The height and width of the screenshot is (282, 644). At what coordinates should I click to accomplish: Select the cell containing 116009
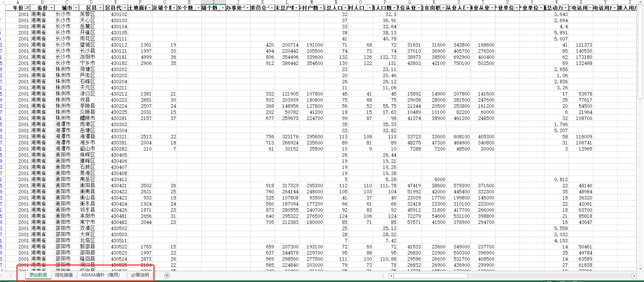[x=581, y=137]
